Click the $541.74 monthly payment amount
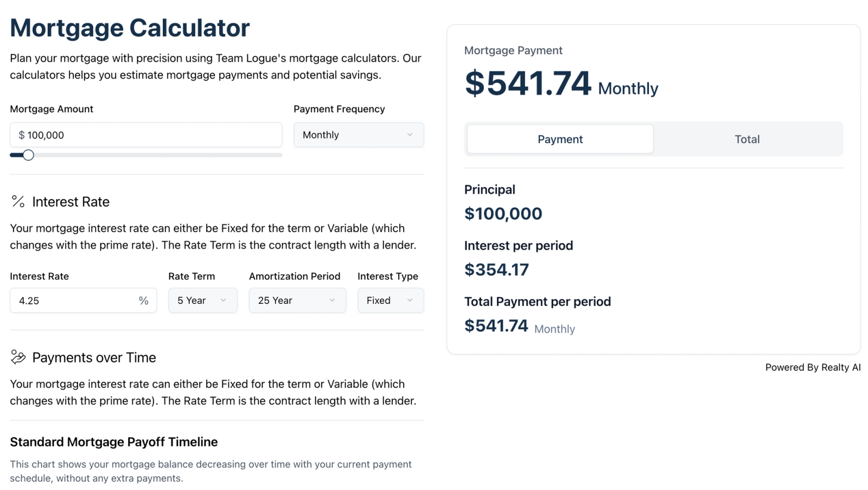The image size is (868, 490). pos(528,83)
